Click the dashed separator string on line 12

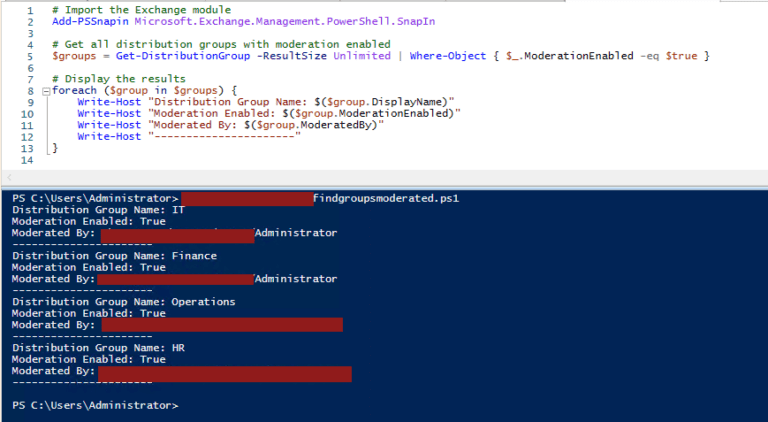click(x=224, y=137)
